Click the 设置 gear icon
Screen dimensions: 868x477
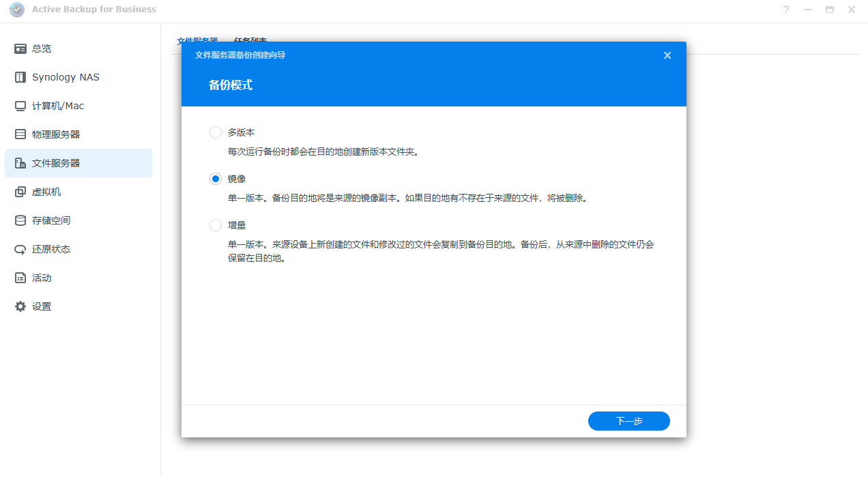coord(20,306)
